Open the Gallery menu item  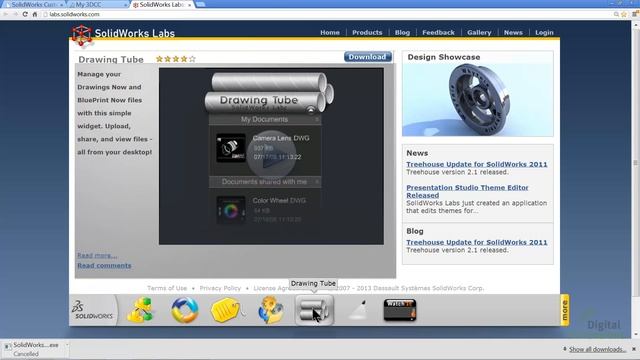(x=479, y=32)
